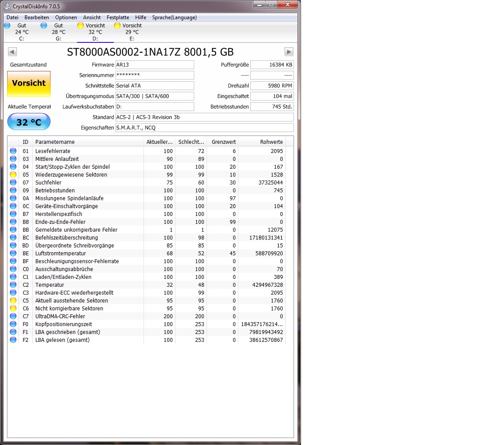Screen dimensions: 504x445
Task: Select raw value 37325044 of Suchfehler
Action: pyautogui.click(x=271, y=182)
